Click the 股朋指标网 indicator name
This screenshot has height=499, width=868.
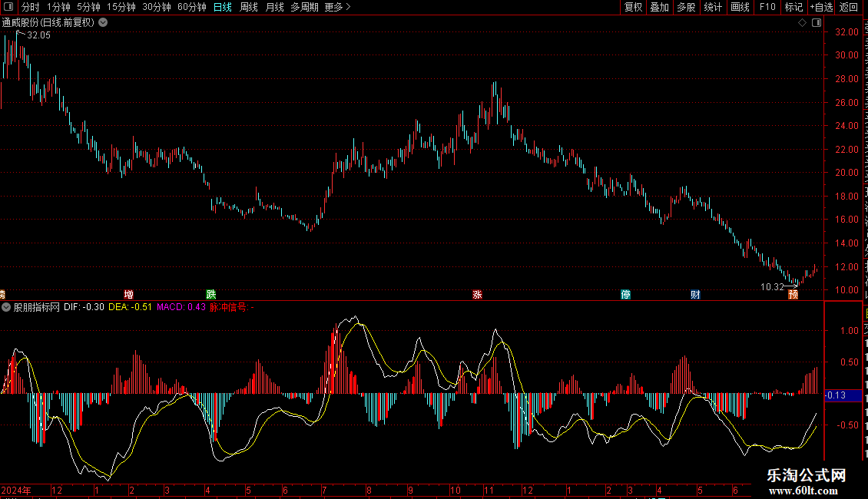coord(37,307)
